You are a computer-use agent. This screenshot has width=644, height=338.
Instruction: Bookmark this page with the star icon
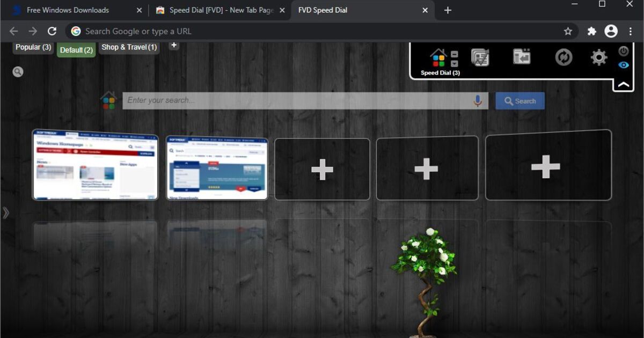tap(568, 32)
